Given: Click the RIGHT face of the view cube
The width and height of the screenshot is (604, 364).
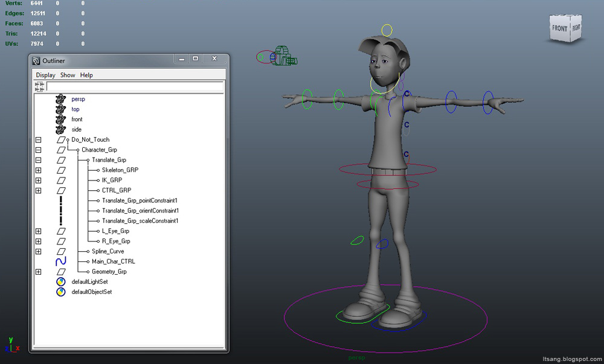Looking at the screenshot, I should 576,27.
